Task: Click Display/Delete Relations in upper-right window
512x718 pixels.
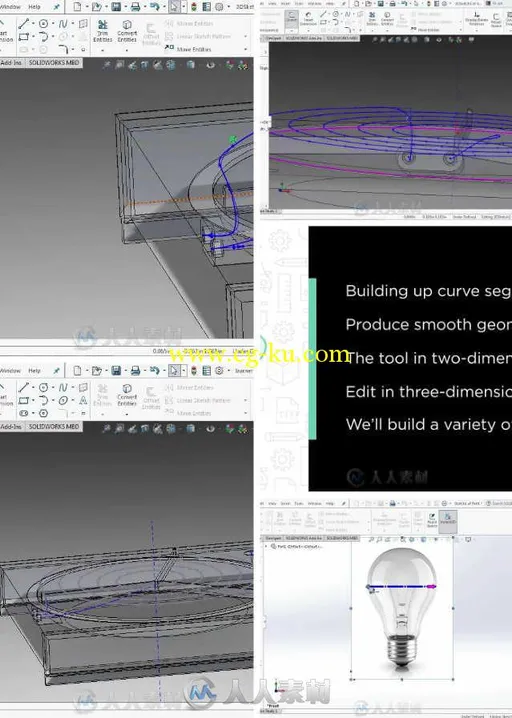Action: 477,18
